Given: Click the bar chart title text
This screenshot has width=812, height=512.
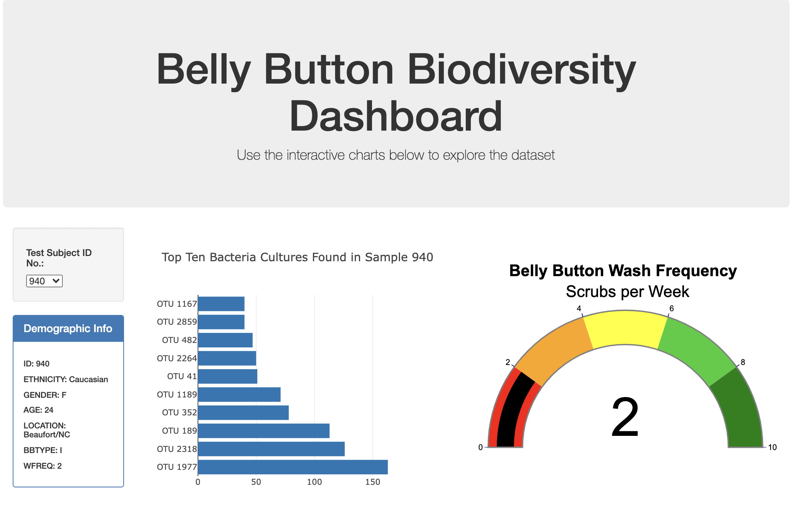Looking at the screenshot, I should tap(297, 257).
